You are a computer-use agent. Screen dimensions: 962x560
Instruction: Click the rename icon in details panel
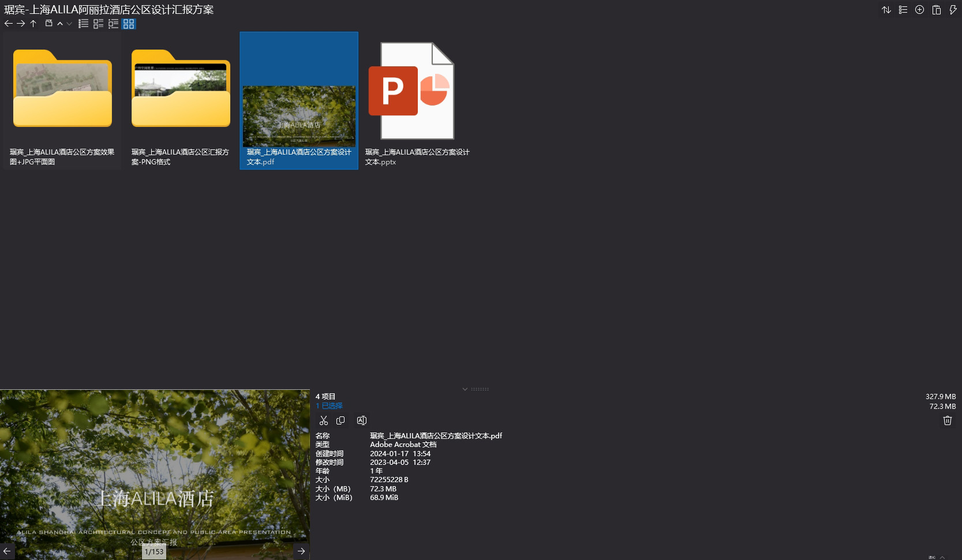point(362,420)
